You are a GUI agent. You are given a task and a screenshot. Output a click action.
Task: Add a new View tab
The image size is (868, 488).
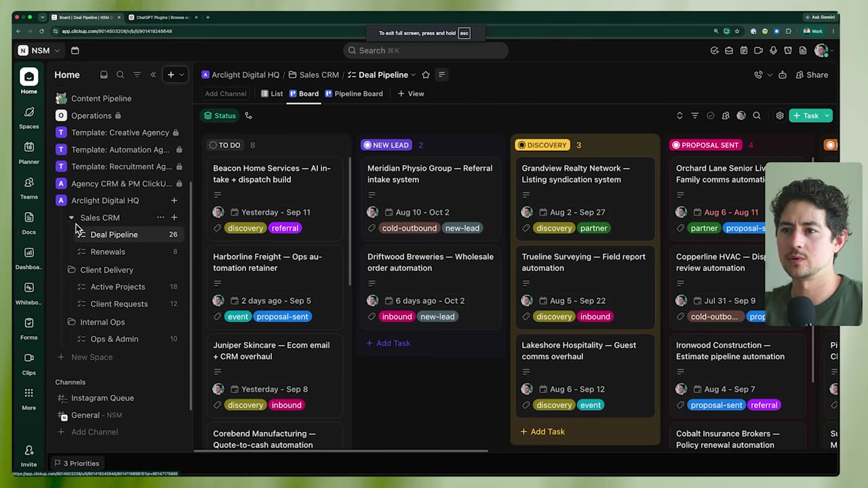[x=411, y=94]
